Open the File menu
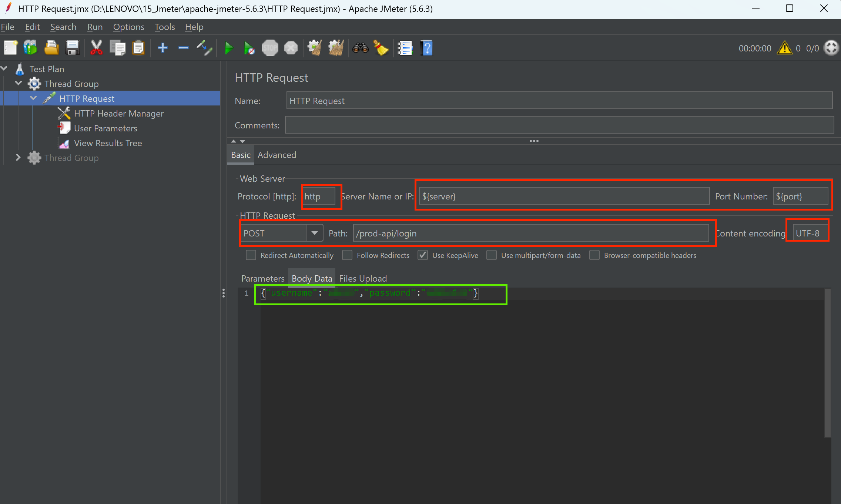The height and width of the screenshot is (504, 841). [7, 27]
